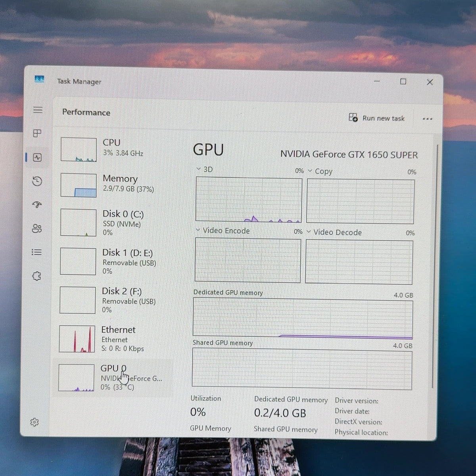
Task: Open the Startup apps icon
Action: 37,205
